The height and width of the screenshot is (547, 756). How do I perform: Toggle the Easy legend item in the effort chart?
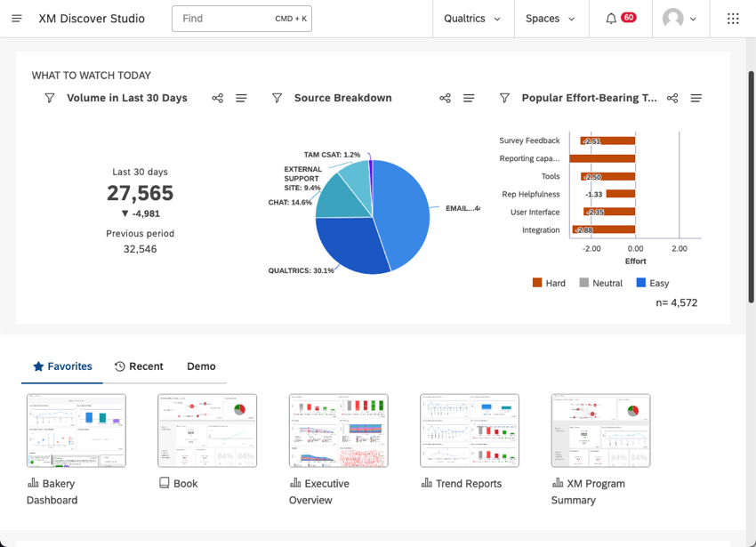652,283
